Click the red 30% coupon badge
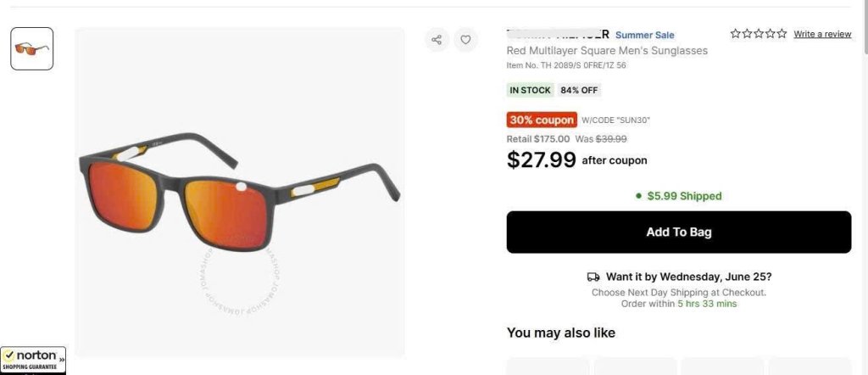This screenshot has width=868, height=375. (542, 120)
